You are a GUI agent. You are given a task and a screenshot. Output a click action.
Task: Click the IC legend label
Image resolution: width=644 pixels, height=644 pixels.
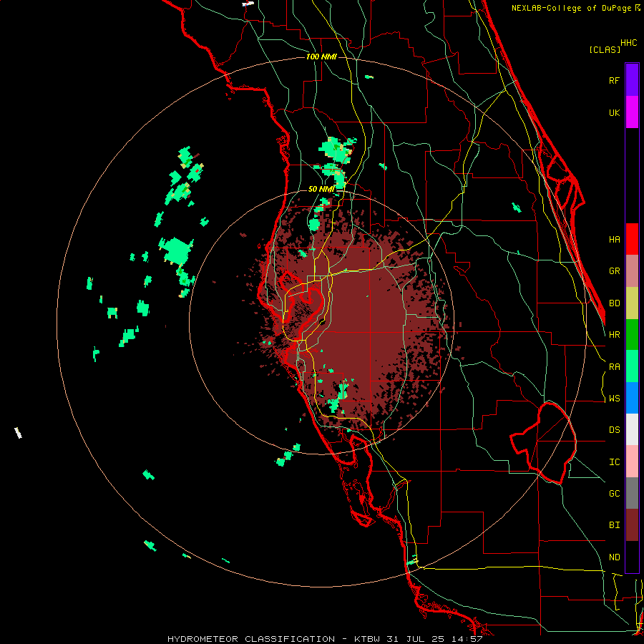pyautogui.click(x=614, y=462)
